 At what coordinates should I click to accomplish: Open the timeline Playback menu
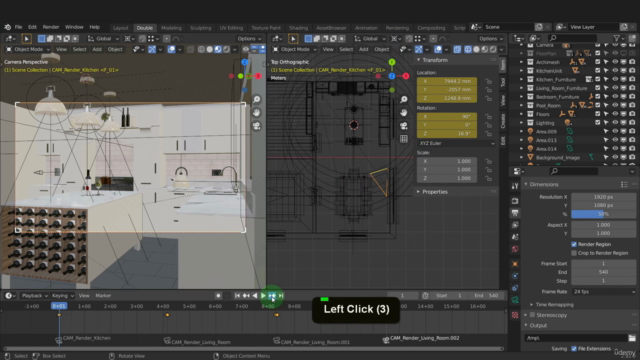(34, 296)
